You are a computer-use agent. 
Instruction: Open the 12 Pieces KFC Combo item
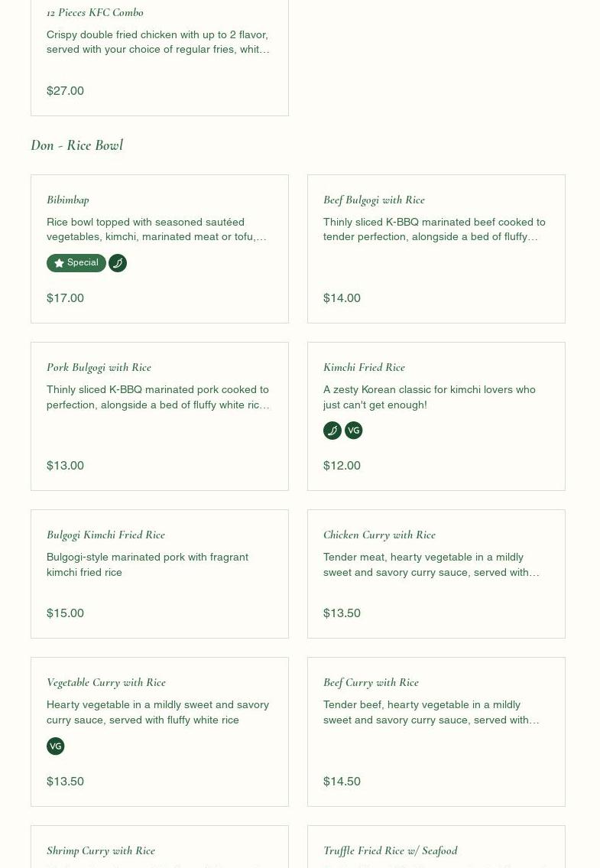pyautogui.click(x=95, y=12)
